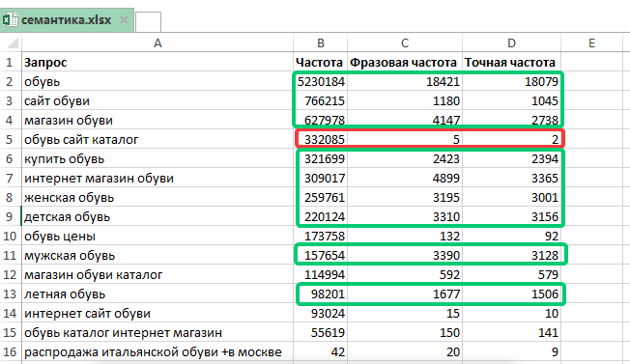Click the 'Точная частота' header cell

coord(511,62)
